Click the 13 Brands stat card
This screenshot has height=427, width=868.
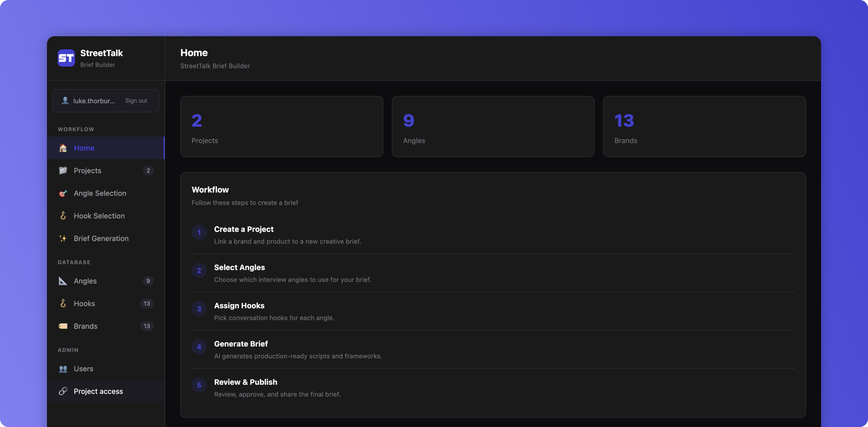[704, 127]
